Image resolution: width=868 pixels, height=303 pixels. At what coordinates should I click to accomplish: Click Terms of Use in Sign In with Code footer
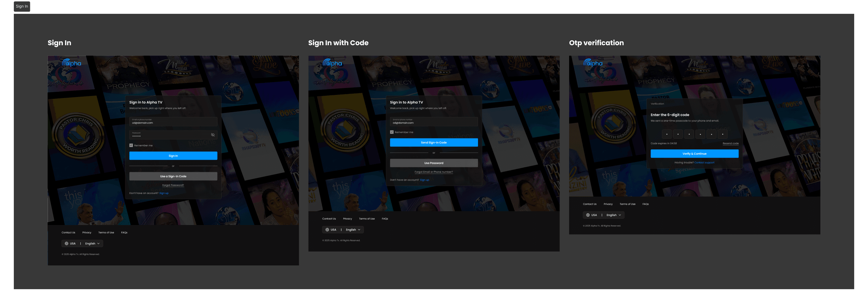point(367,219)
